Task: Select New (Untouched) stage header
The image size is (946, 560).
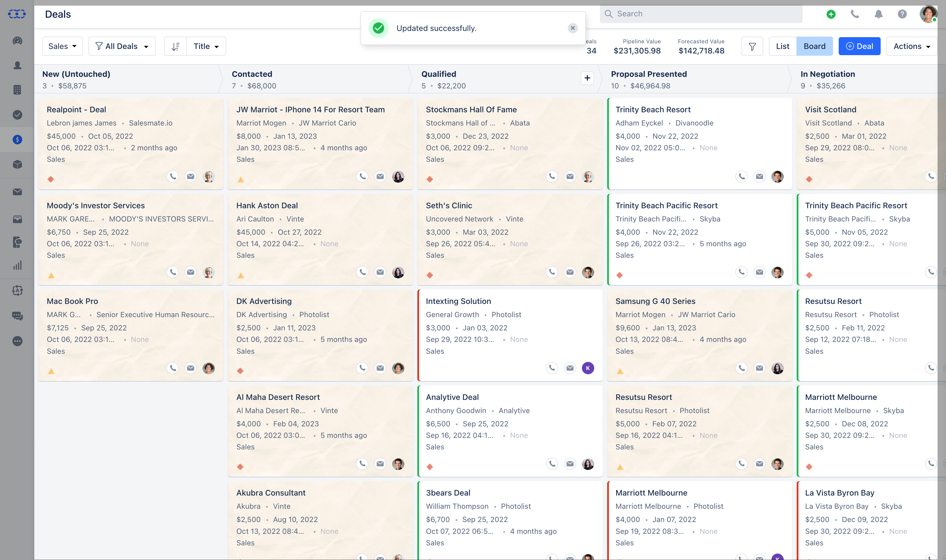Action: coord(76,74)
